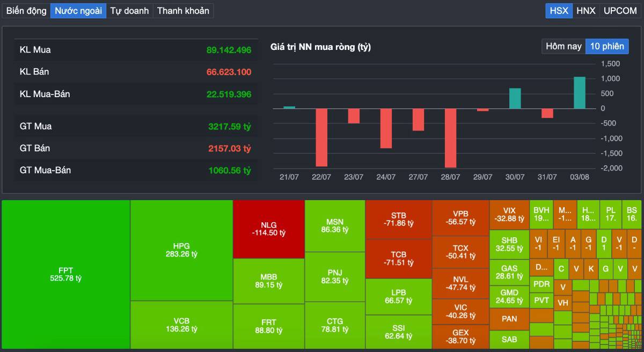Select the Nước ngoài tab
644x352 pixels.
[78, 11]
